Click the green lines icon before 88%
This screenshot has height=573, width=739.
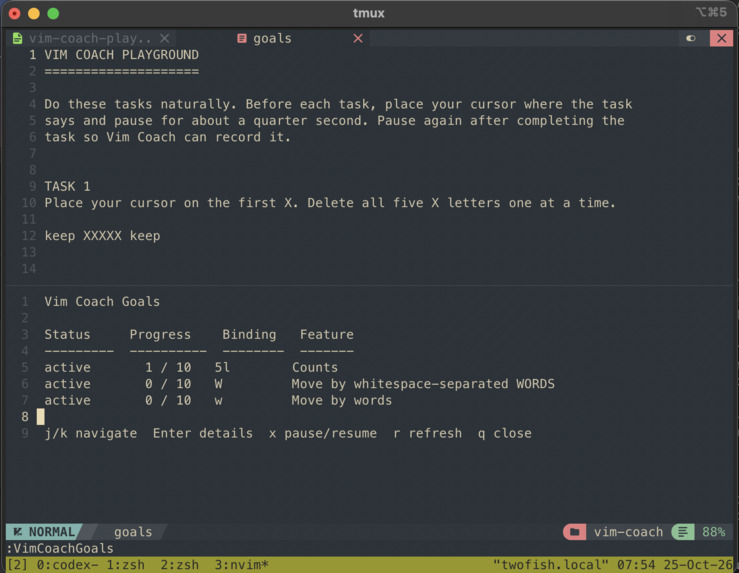click(682, 532)
